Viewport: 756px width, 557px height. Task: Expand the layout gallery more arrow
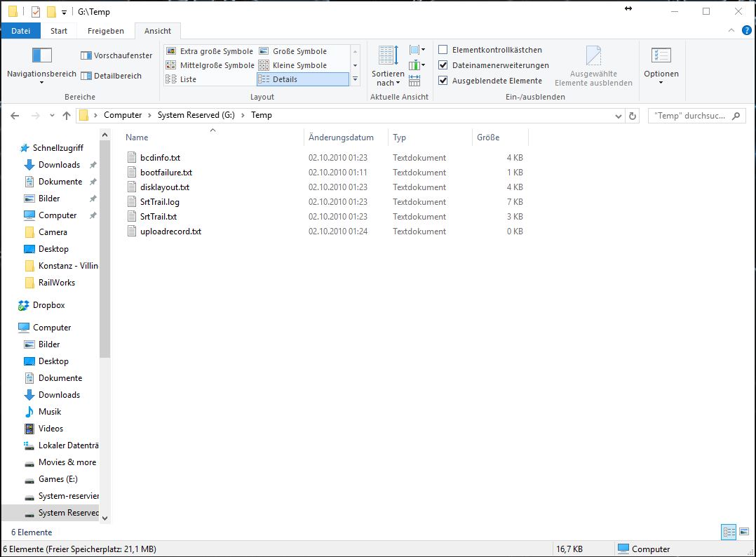pos(356,79)
